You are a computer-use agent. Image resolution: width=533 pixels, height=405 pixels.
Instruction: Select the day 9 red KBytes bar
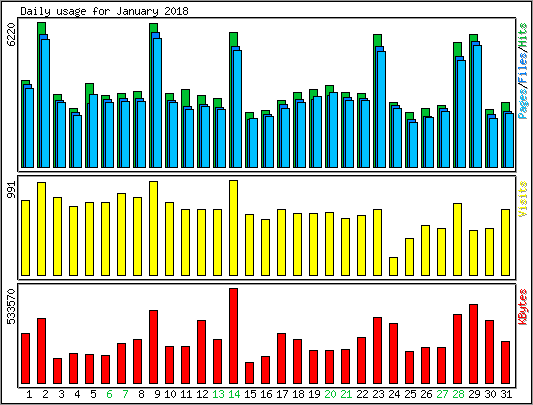pos(153,347)
